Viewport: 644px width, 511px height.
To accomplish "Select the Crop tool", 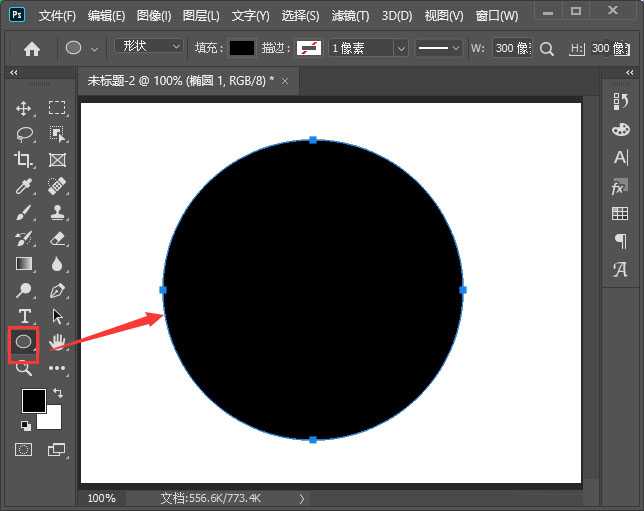I will [25, 160].
